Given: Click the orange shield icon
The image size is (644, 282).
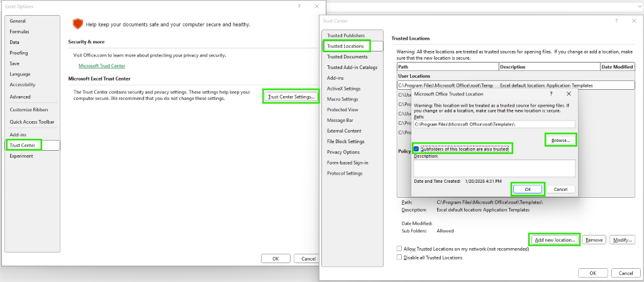Looking at the screenshot, I should tap(77, 24).
